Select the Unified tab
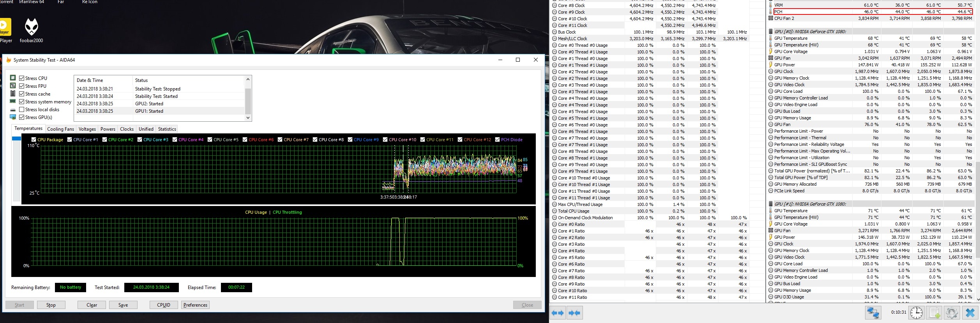Viewport: 980px width, 323px height. click(146, 129)
